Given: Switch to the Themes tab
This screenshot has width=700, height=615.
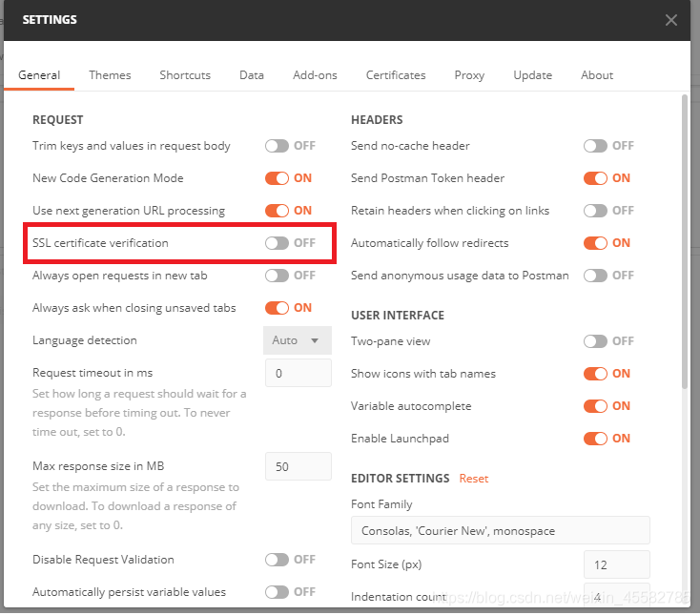Looking at the screenshot, I should click(110, 75).
